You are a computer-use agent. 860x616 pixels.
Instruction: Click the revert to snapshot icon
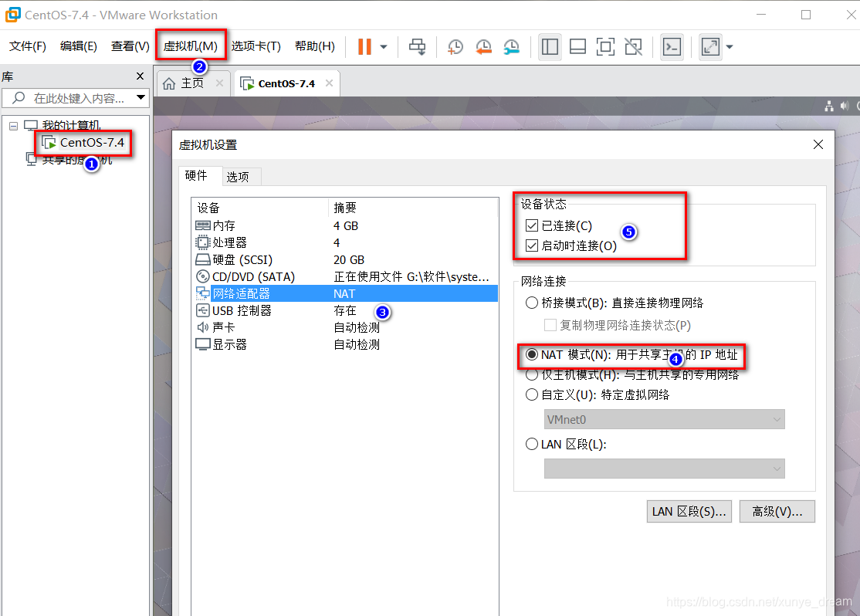[483, 46]
